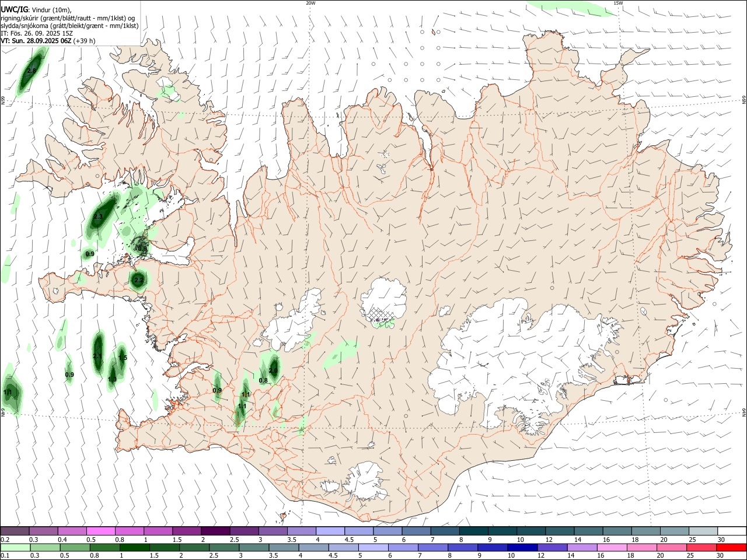The image size is (747, 560).
Task: Pick the deep blue 10 mm rain swatch
Action: (522, 547)
